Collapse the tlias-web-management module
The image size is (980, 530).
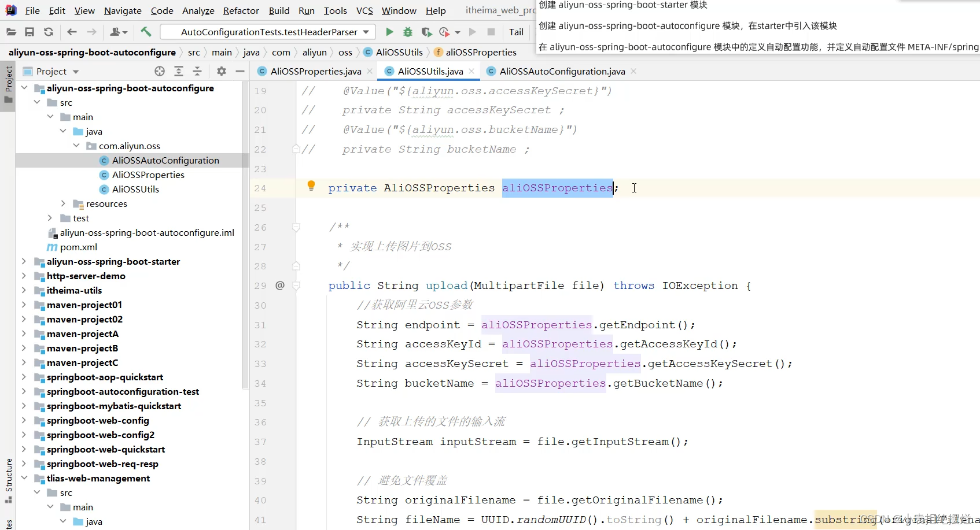pos(24,478)
